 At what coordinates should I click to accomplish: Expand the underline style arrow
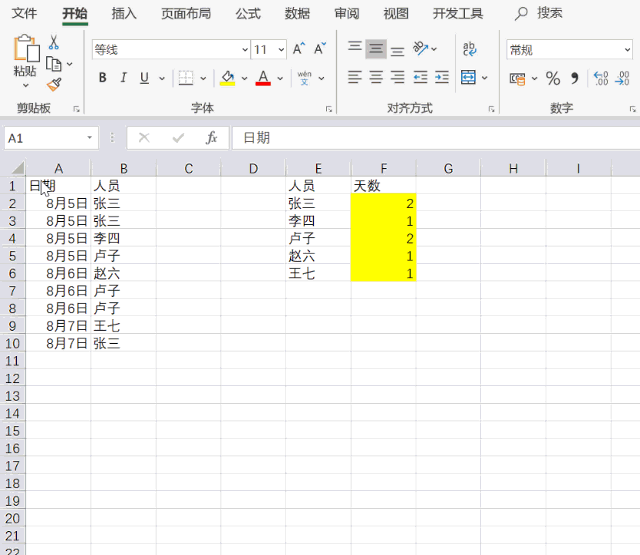coord(162,78)
